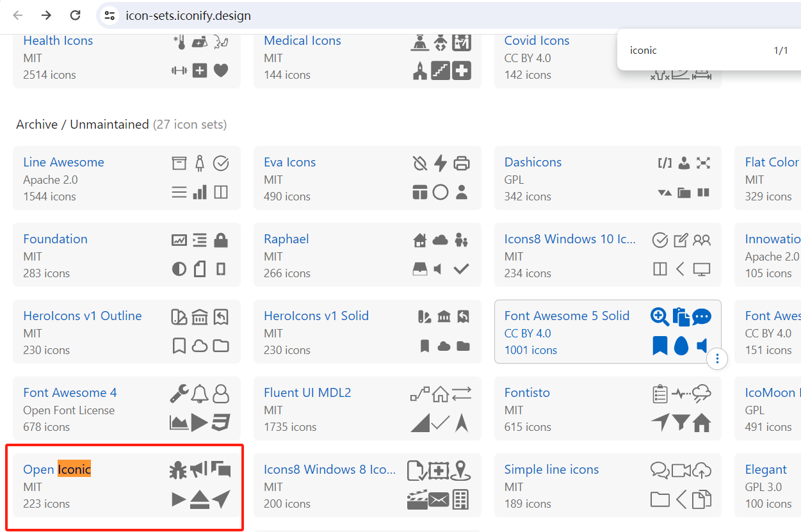Viewport: 801px width, 532px height.
Task: Click the bank building icon in HeroIcons v1 Outline
Action: tap(200, 317)
